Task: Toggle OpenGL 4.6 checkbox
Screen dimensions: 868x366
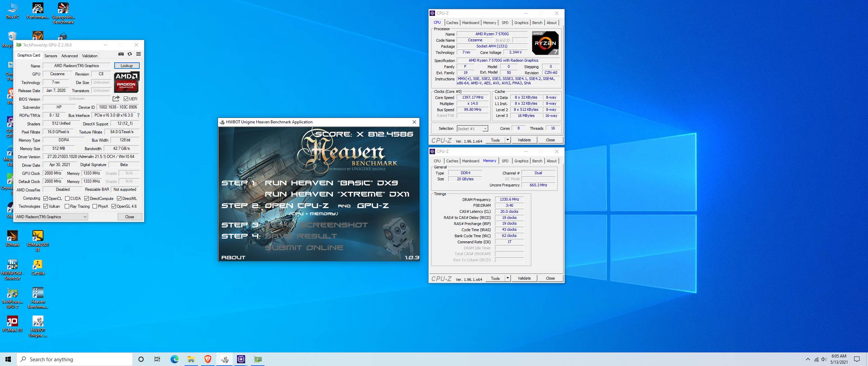Action: point(114,206)
